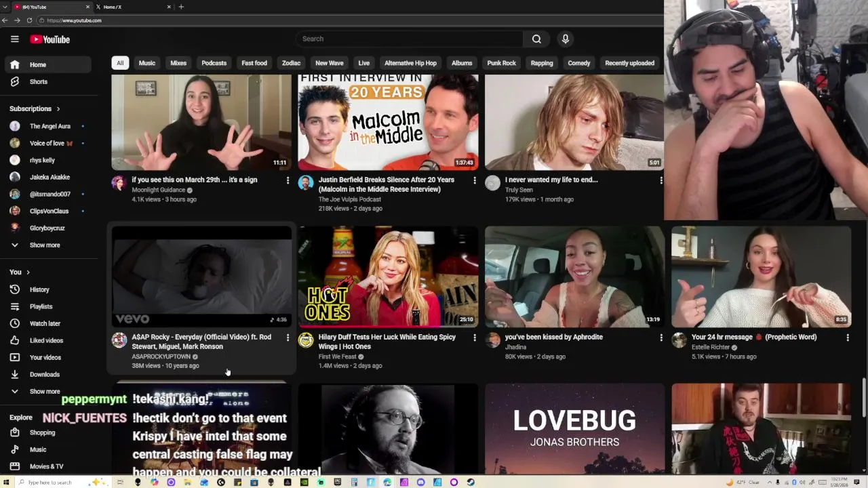Open options menu for Your 24 hr message video

pos(847,338)
